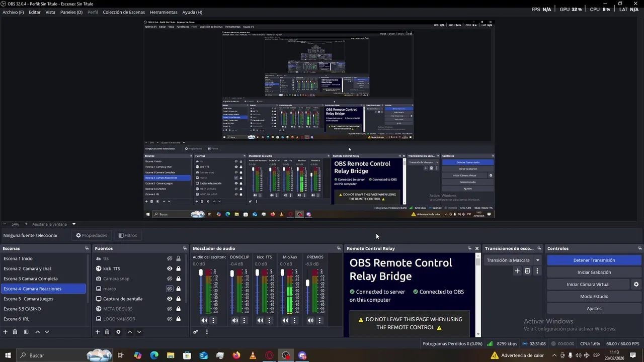
Task: Hide the kick TTS source
Action: point(170,268)
